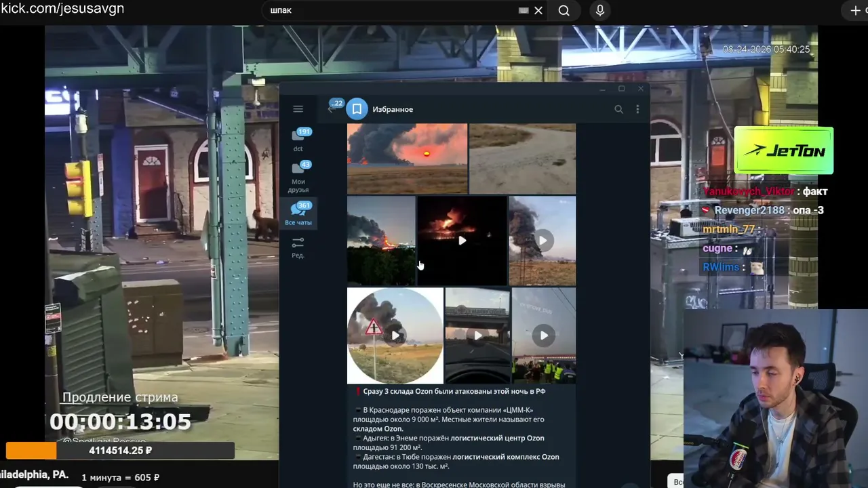Maximize the Telegram window
The width and height of the screenshot is (868, 488).
621,89
